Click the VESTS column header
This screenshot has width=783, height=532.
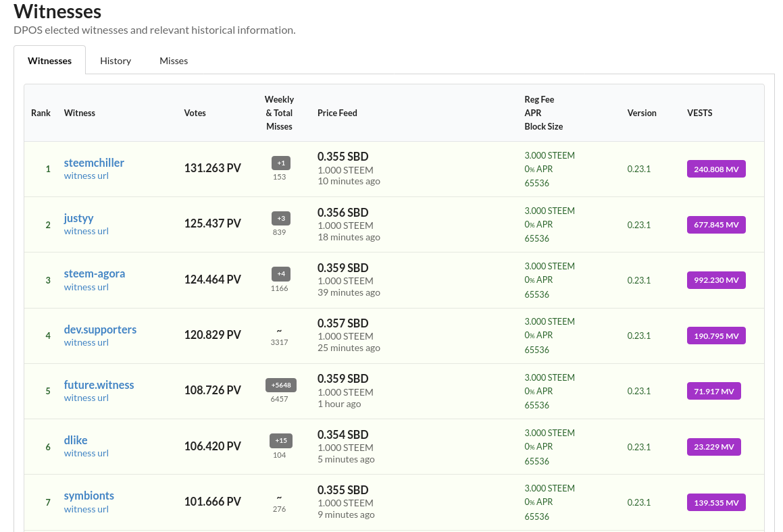coord(700,113)
